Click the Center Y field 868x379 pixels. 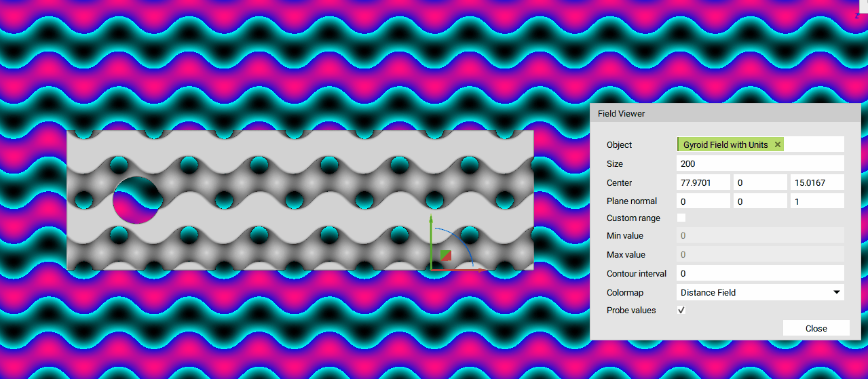759,182
